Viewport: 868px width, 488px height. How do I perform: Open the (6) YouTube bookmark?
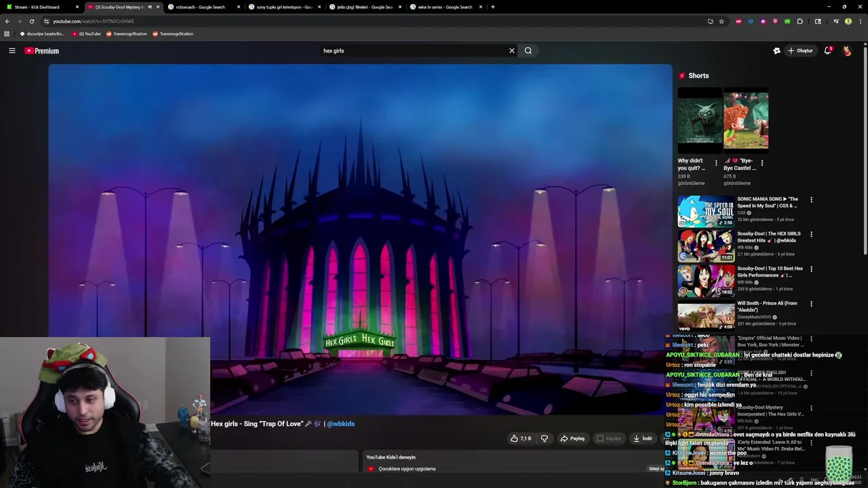coord(86,34)
